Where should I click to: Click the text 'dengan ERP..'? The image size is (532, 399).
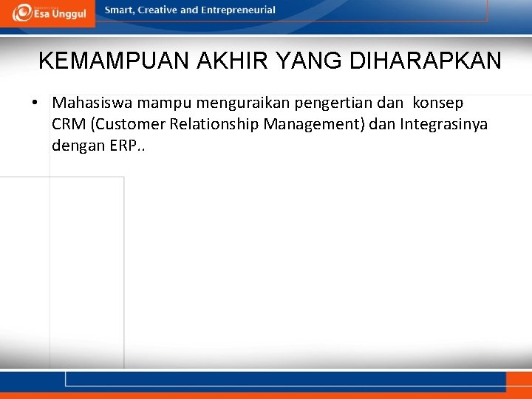click(x=98, y=146)
